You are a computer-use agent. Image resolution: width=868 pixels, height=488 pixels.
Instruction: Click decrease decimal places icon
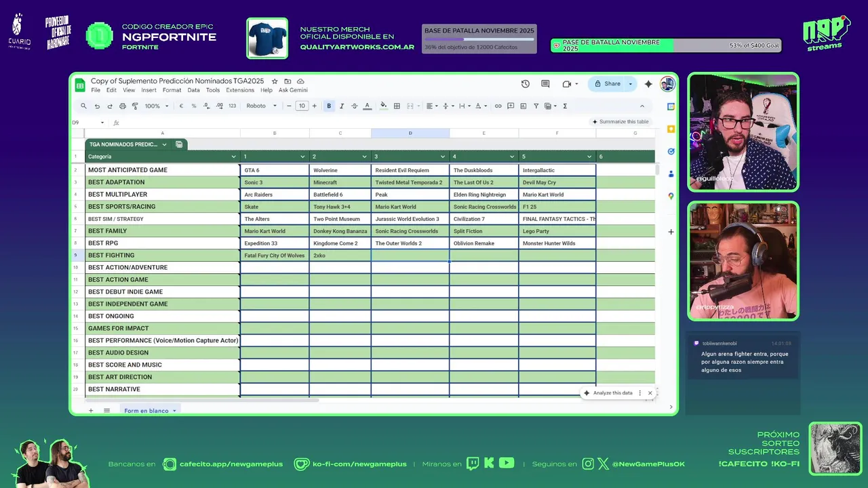pos(206,106)
